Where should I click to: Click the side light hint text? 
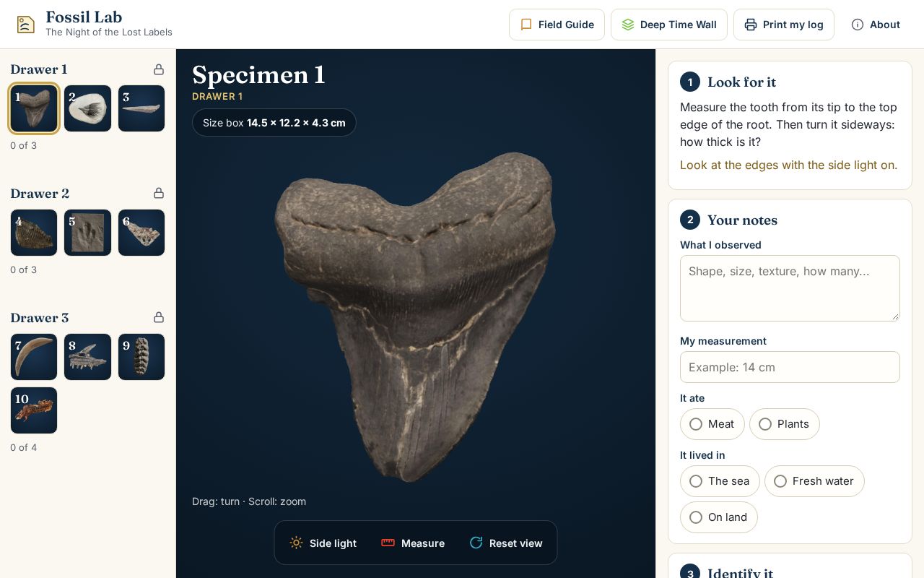click(x=788, y=165)
